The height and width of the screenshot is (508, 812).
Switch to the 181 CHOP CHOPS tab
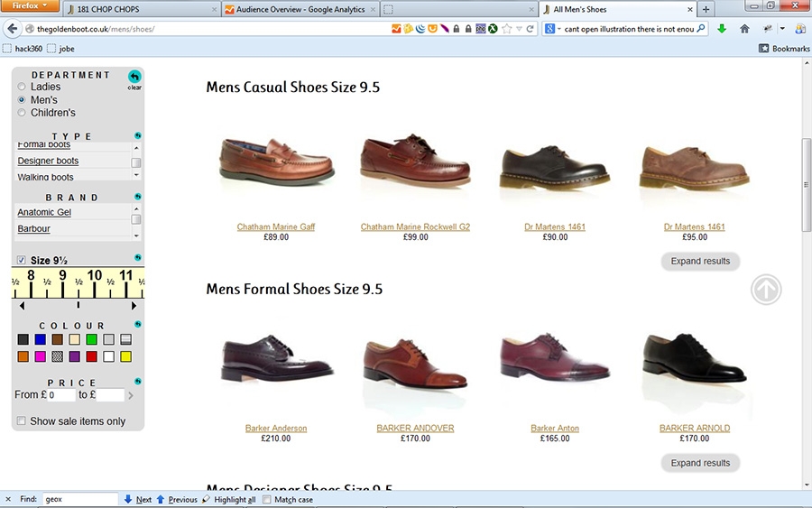tap(142, 9)
